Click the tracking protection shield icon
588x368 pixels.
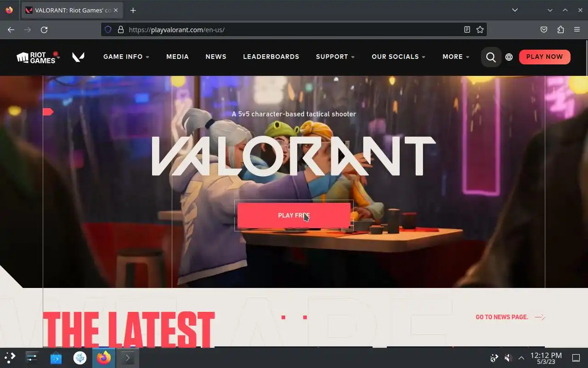point(108,29)
